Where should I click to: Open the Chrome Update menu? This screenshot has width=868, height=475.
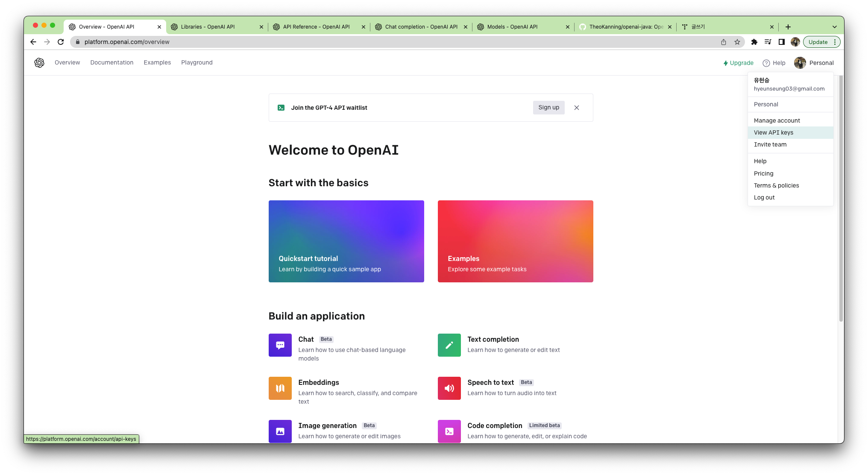point(821,42)
